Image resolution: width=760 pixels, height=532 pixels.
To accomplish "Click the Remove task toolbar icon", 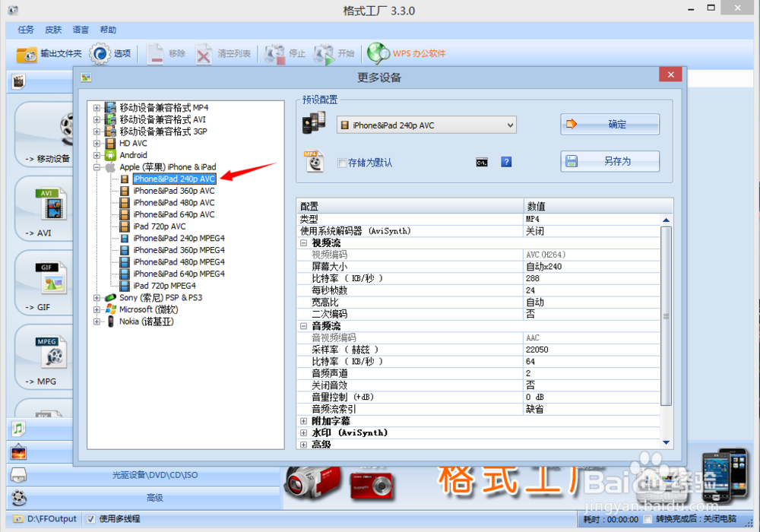I will pos(156,54).
